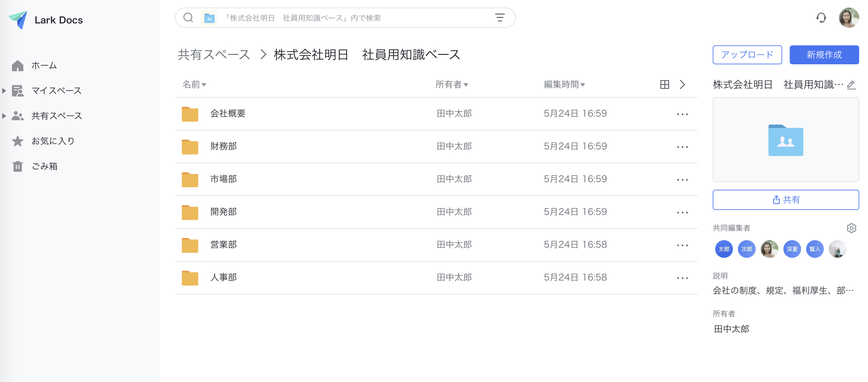Click the Lark Docs logo

click(18, 20)
